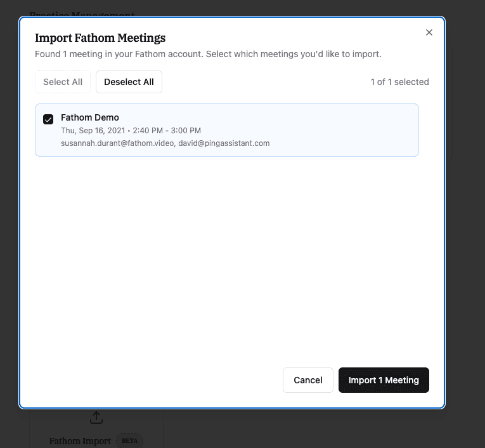This screenshot has width=485, height=448.
Task: Click the Deselect All button
Action: [x=129, y=82]
